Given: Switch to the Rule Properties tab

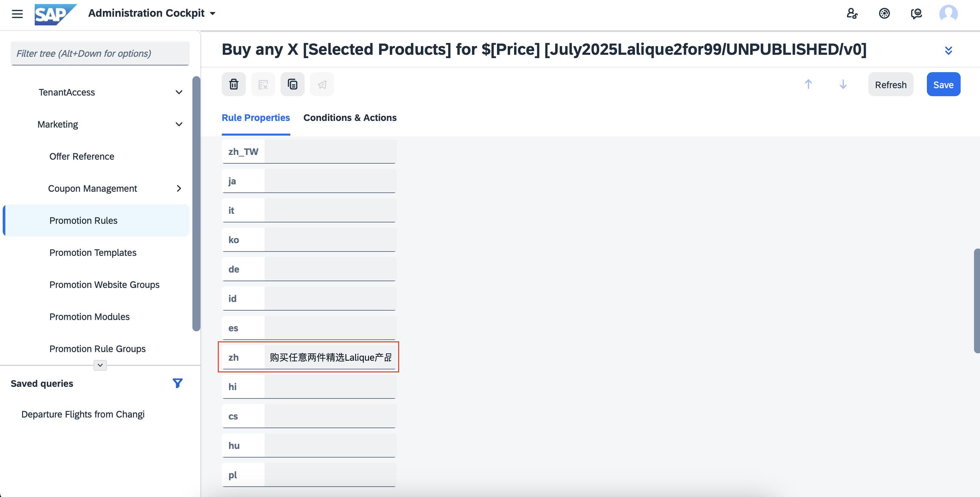Looking at the screenshot, I should click(256, 118).
